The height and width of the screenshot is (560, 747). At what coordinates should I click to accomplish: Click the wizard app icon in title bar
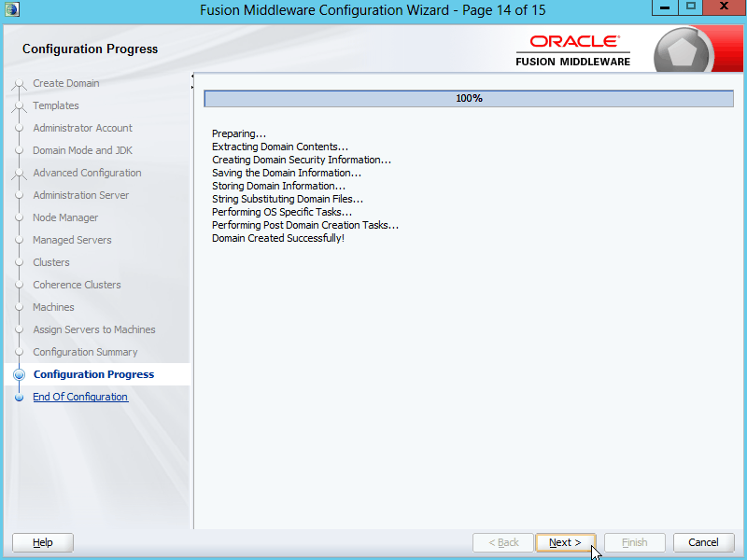[12, 10]
